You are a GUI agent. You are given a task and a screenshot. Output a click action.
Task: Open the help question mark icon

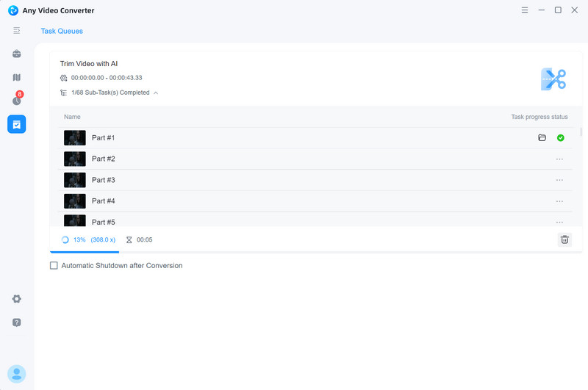tap(16, 322)
